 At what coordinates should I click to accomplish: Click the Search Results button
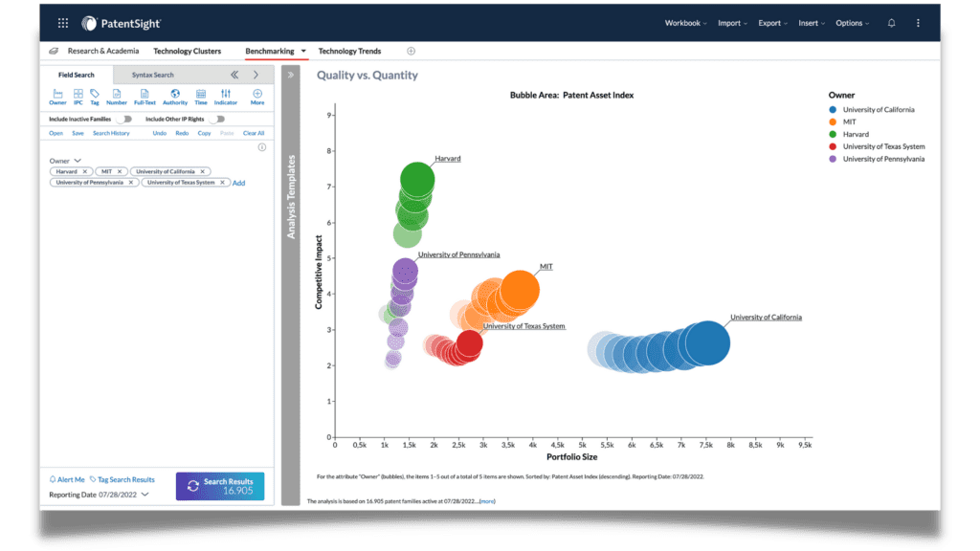point(220,486)
